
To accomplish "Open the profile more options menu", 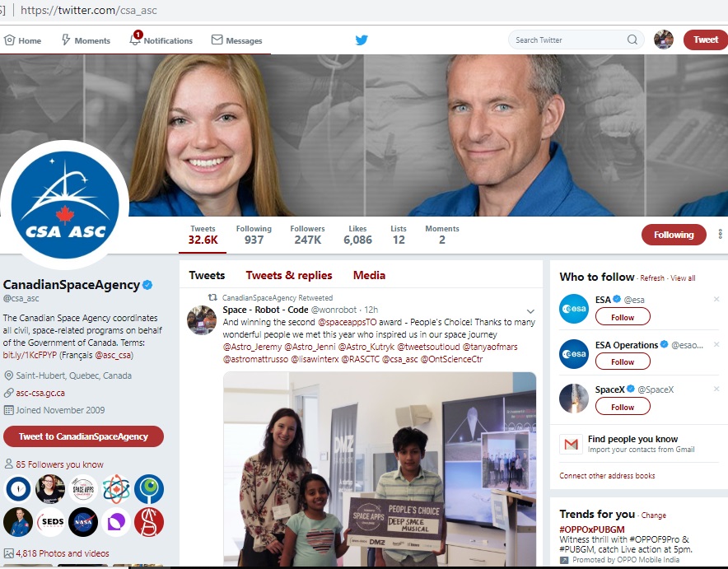I will point(721,235).
